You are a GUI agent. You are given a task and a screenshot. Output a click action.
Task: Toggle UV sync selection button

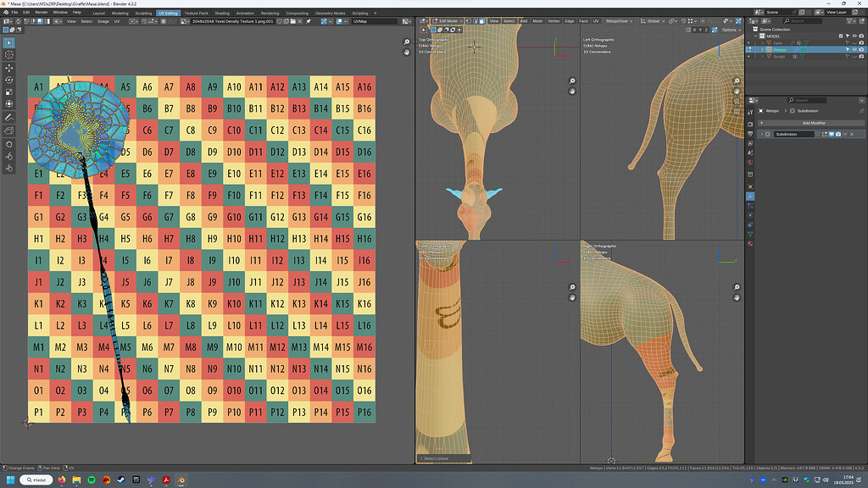19,21
